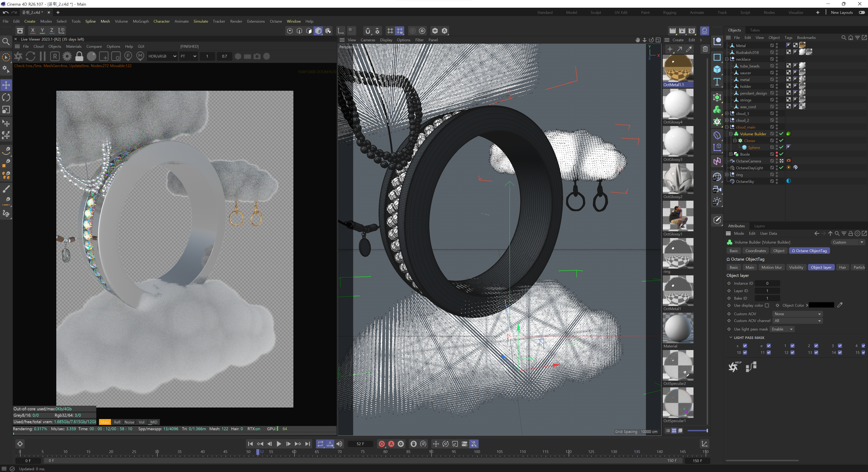
Task: Toggle autokeying button
Action: [391, 444]
